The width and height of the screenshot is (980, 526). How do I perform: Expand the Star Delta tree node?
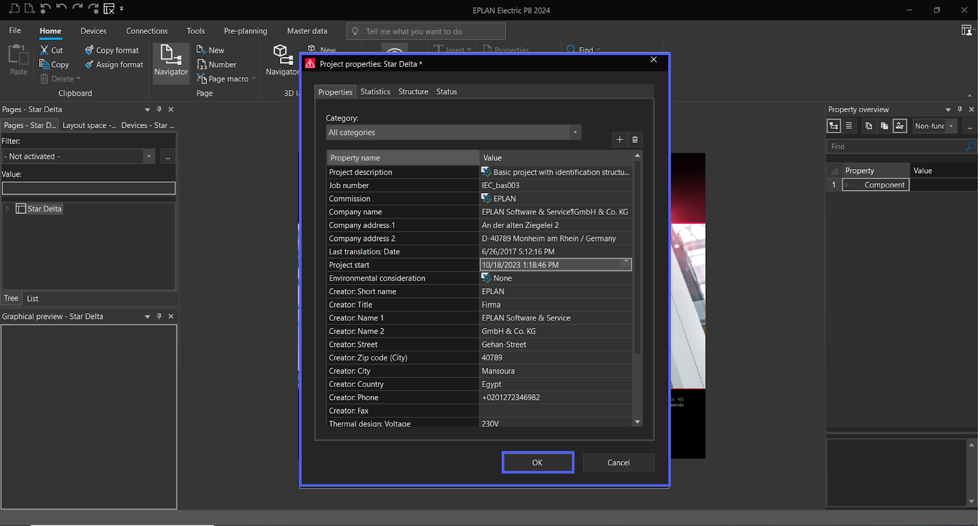7,209
